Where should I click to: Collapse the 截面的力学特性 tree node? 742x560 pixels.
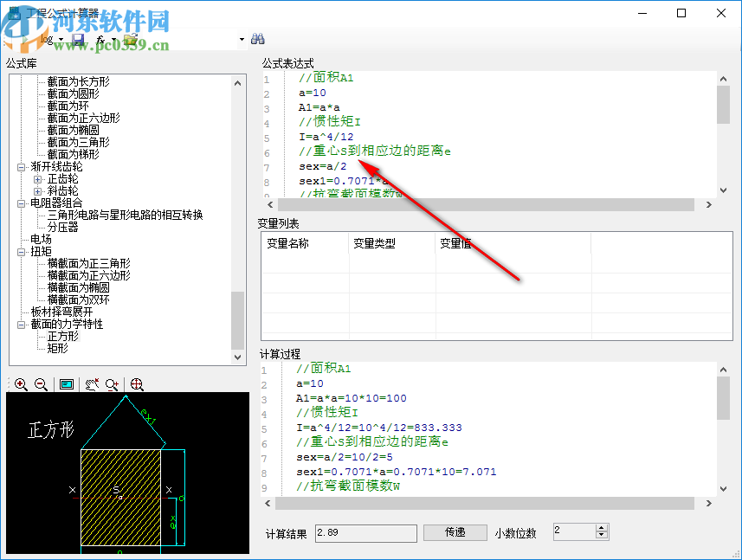[x=22, y=325]
